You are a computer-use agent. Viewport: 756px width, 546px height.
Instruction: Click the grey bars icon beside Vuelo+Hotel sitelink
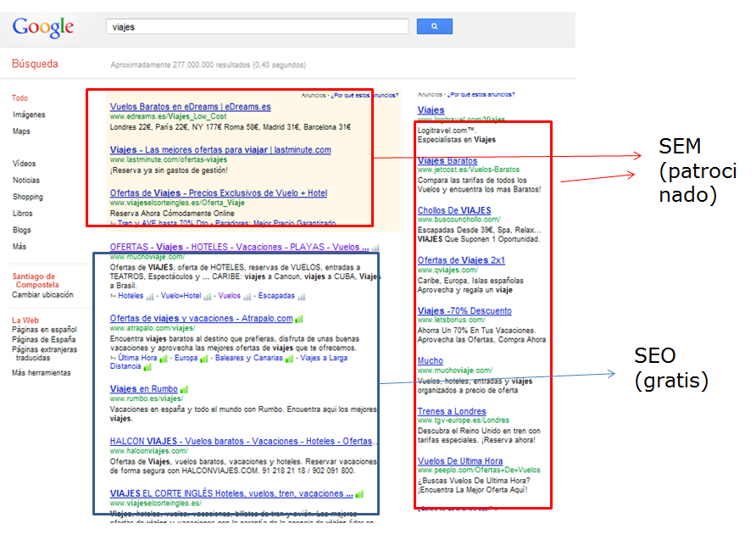tap(208, 296)
